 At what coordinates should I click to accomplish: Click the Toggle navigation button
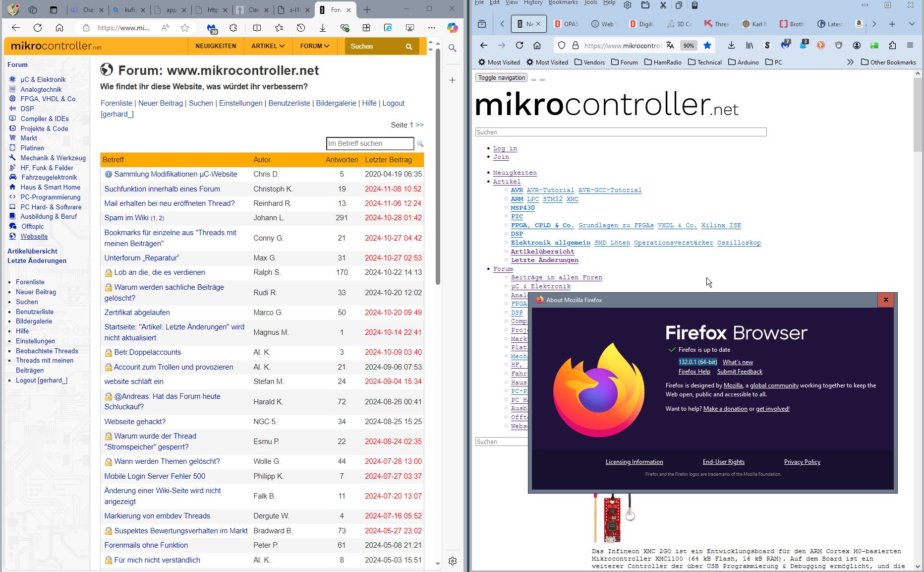tap(501, 77)
